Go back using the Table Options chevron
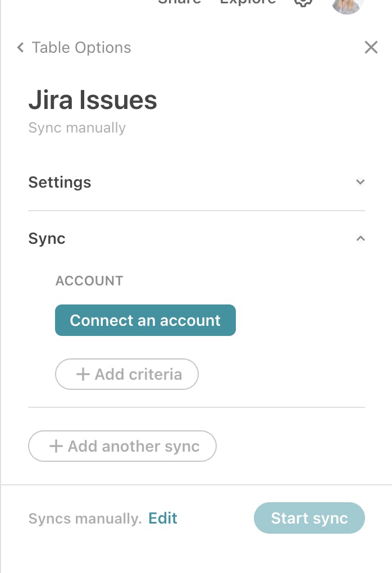Viewport: 392px width, 573px height. click(x=20, y=48)
